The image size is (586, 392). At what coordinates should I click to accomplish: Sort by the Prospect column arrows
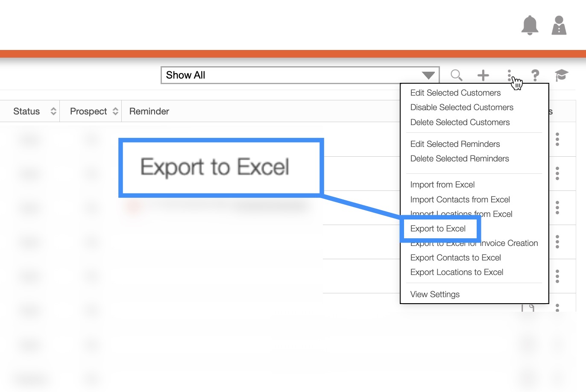pyautogui.click(x=115, y=111)
